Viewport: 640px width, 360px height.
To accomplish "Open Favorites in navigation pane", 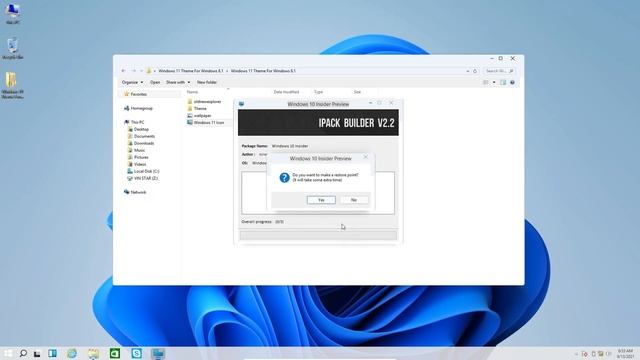I will coord(135,94).
